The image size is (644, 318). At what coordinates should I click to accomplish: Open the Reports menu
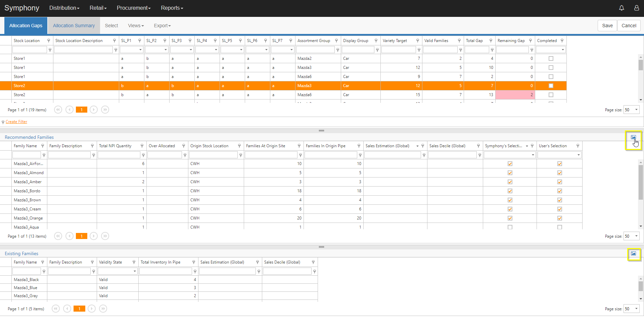172,8
